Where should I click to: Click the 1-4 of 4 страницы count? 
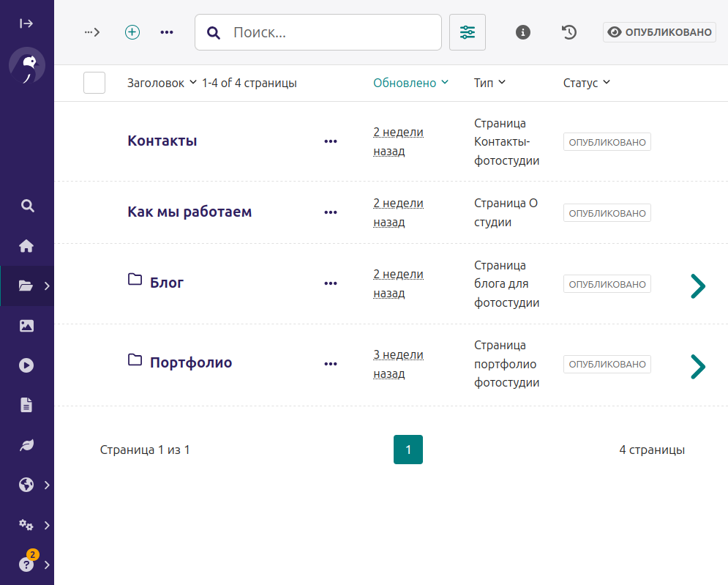pos(249,83)
